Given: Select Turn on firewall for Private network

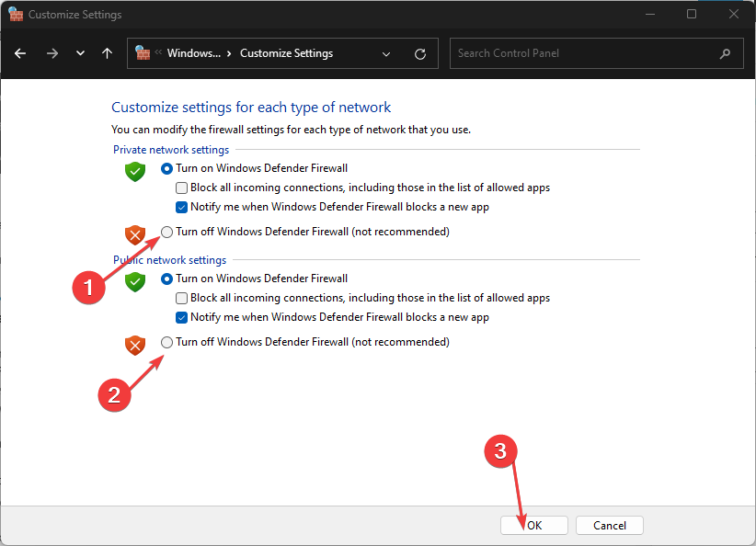Looking at the screenshot, I should 166,168.
